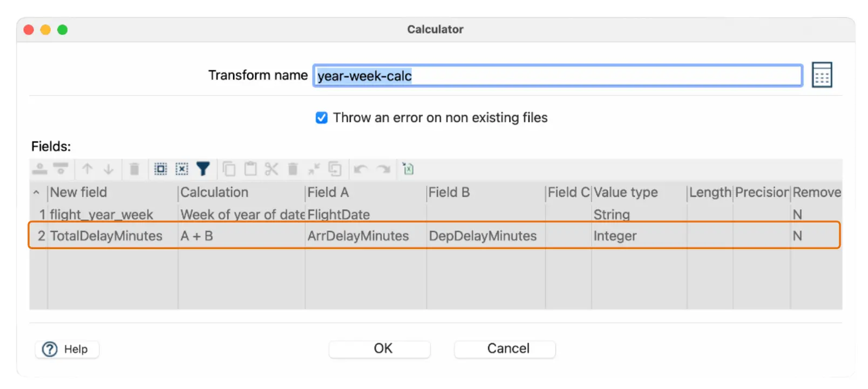Click the scissors cut icon
The width and height of the screenshot is (868, 389).
[x=272, y=169]
